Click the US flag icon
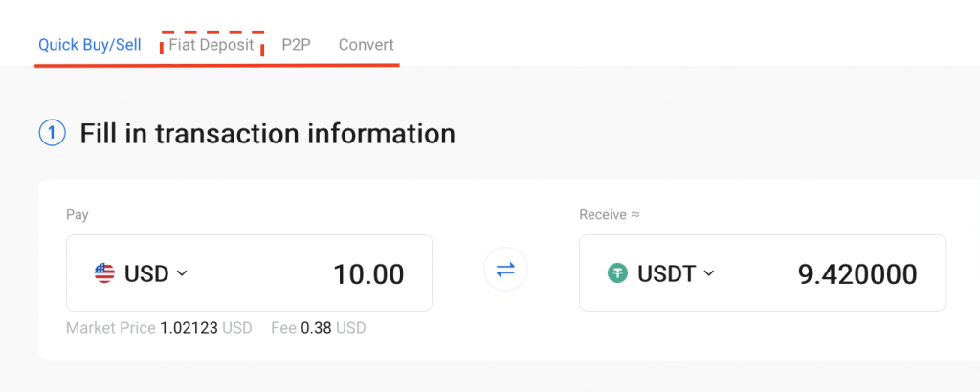The image size is (980, 392). point(104,273)
